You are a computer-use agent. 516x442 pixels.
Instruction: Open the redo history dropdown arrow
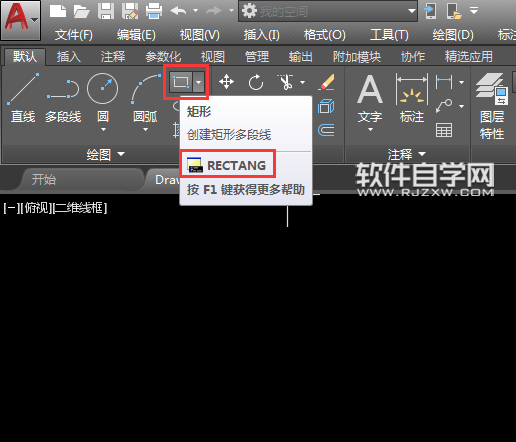point(231,11)
